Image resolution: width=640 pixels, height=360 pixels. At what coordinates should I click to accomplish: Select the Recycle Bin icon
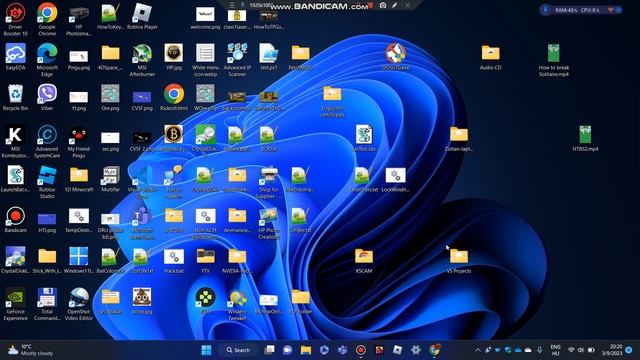click(x=16, y=98)
